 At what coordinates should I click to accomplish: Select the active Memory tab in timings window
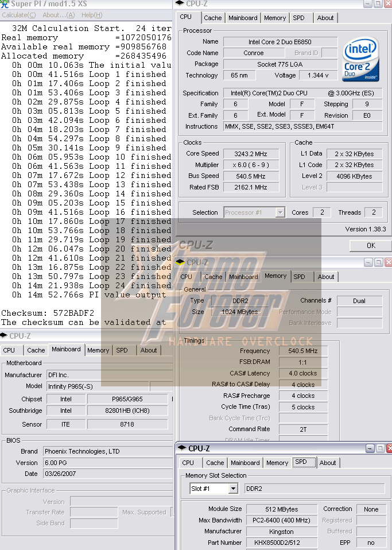275,276
